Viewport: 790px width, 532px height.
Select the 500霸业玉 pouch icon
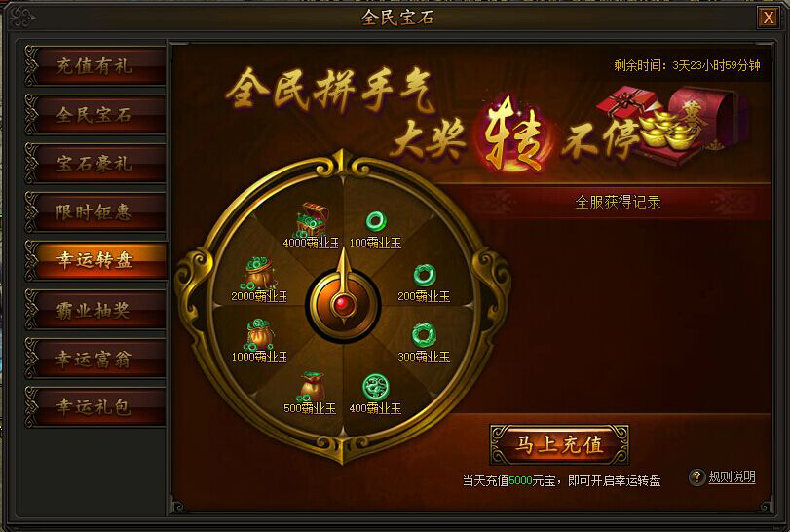click(x=313, y=387)
